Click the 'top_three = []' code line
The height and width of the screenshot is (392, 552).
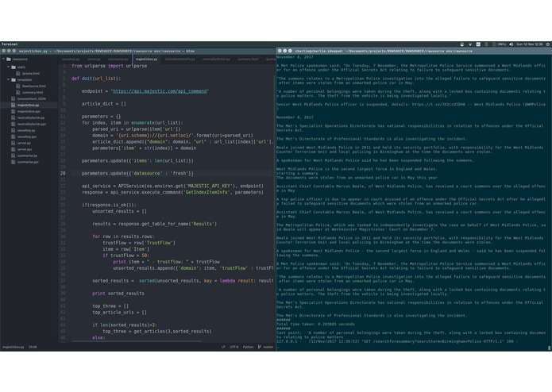point(110,306)
